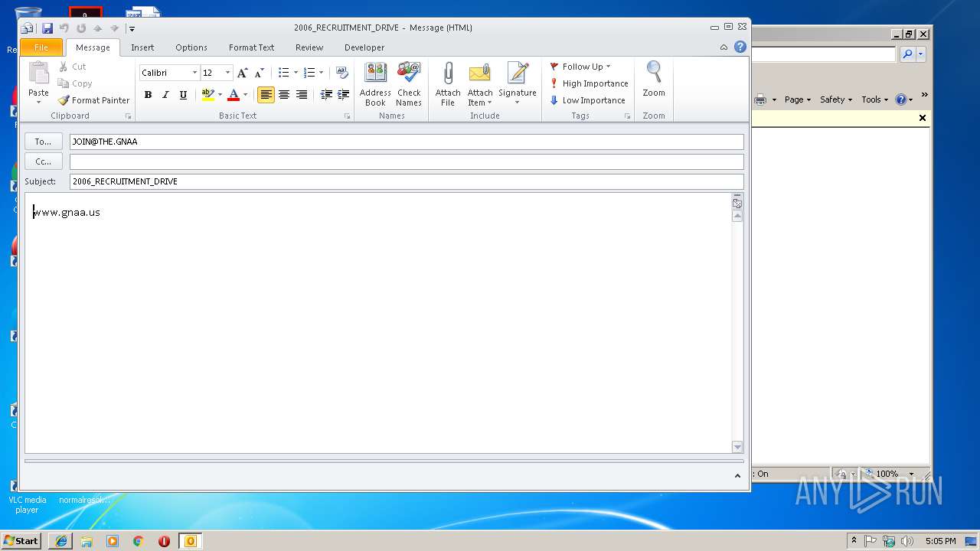980x551 pixels.
Task: Expand the Signature menu
Action: pos(518,103)
